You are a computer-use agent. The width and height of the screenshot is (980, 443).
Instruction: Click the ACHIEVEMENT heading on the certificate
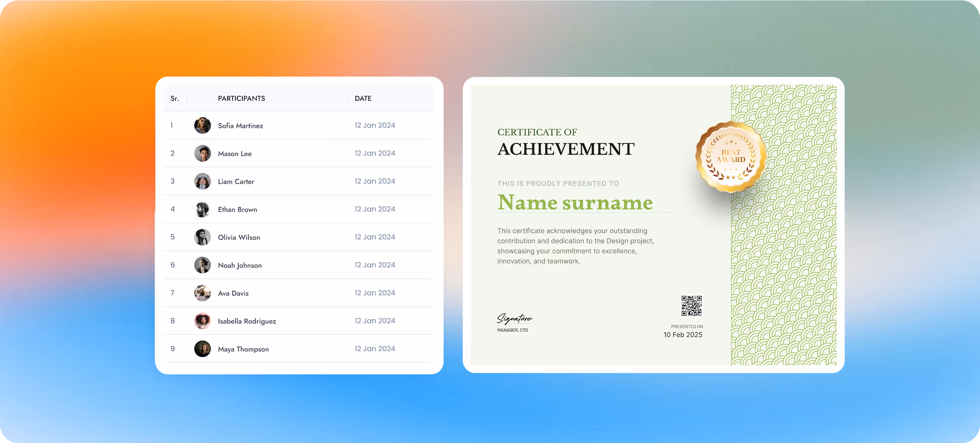point(566,149)
